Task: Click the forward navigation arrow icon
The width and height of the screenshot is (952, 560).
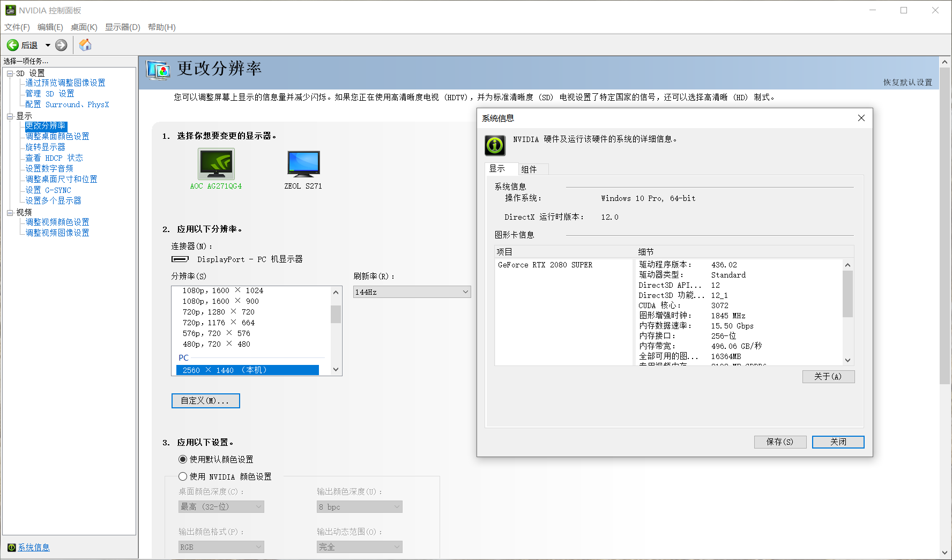Action: pyautogui.click(x=61, y=45)
